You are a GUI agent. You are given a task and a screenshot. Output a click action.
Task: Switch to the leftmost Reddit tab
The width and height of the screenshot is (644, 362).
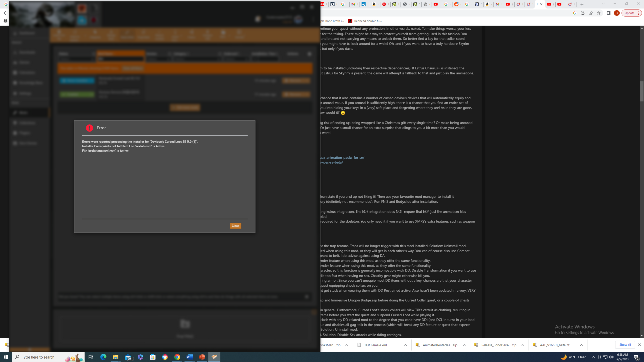tap(457, 4)
